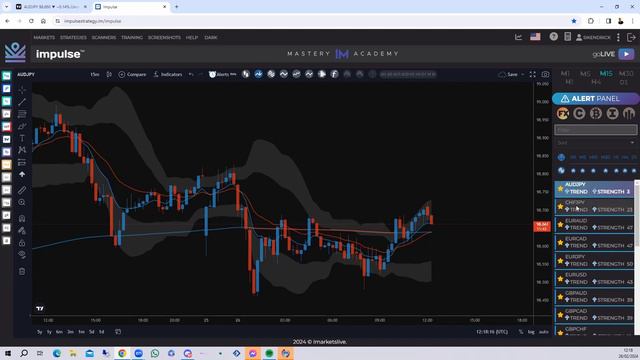The height and width of the screenshot is (360, 640).
Task: Toggle fullscreen chart mode
Action: click(533, 74)
